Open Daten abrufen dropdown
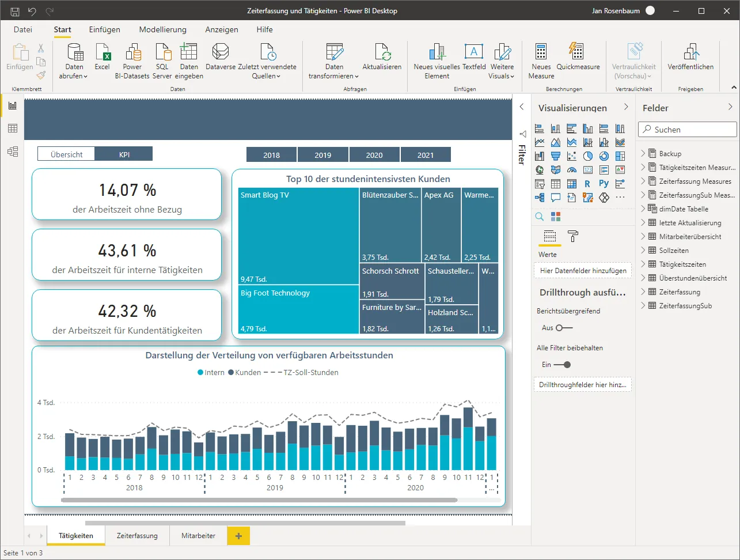The image size is (740, 560). click(74, 61)
